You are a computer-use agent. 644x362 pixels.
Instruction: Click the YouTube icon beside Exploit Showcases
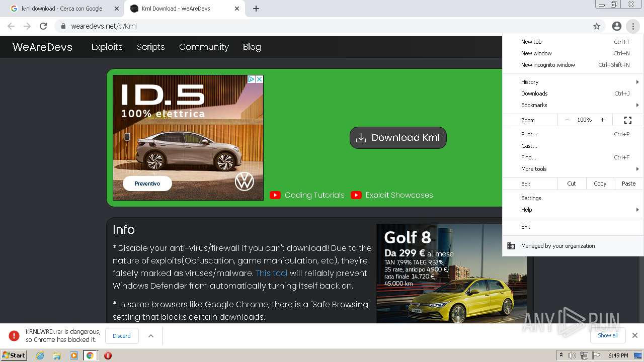[x=356, y=195]
